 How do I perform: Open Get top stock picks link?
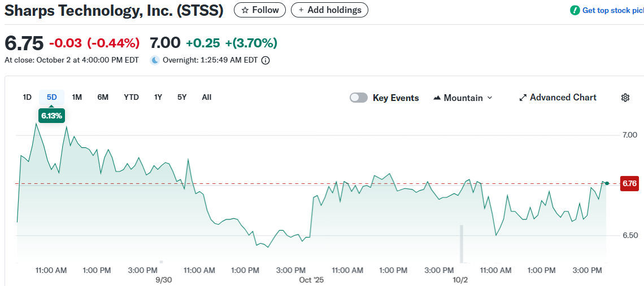(612, 10)
